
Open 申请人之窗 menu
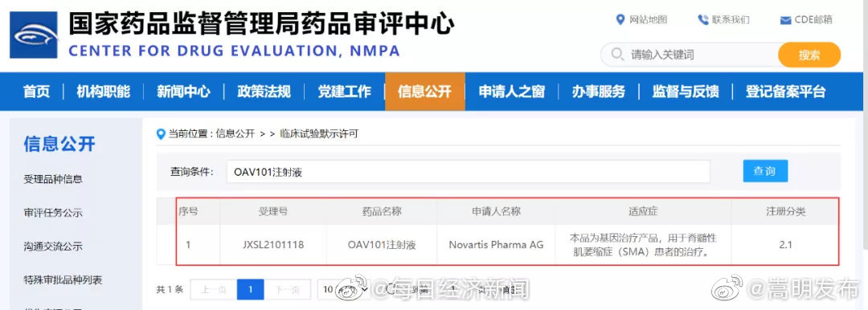coord(511,92)
